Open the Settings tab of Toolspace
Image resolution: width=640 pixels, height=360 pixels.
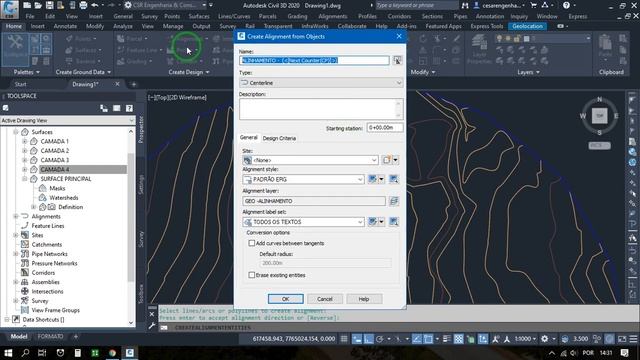[x=141, y=184]
